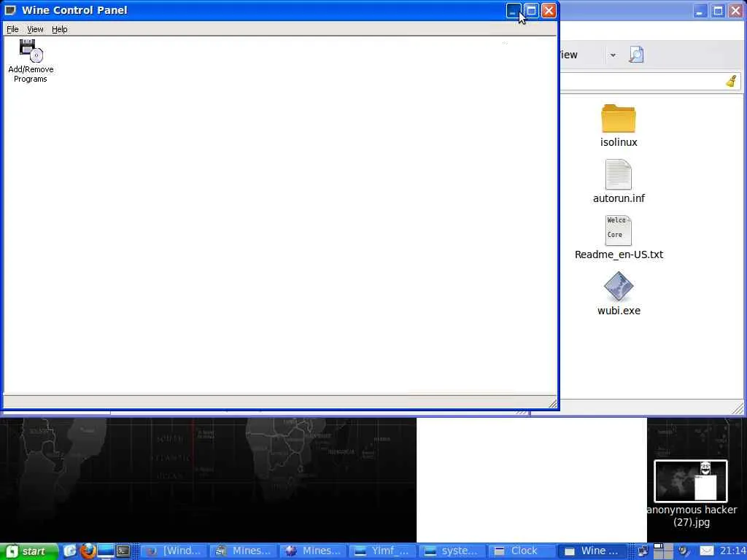Clear the location bar with broom icon
The width and height of the screenshot is (747, 560).
point(732,81)
